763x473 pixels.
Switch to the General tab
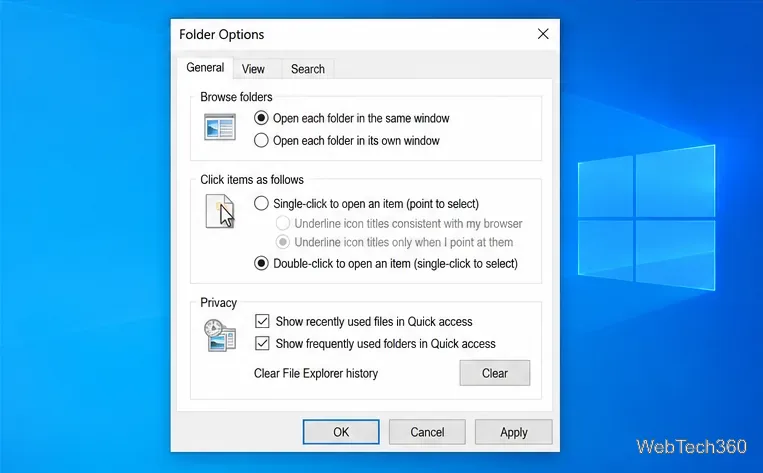click(x=205, y=68)
